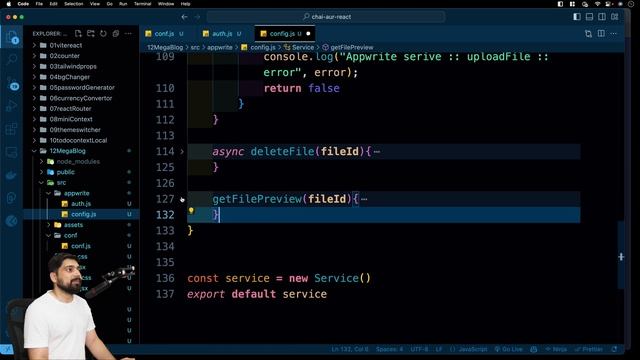Unfold deleteFile method at line 114
The width and height of the screenshot is (640, 360).
point(182,151)
